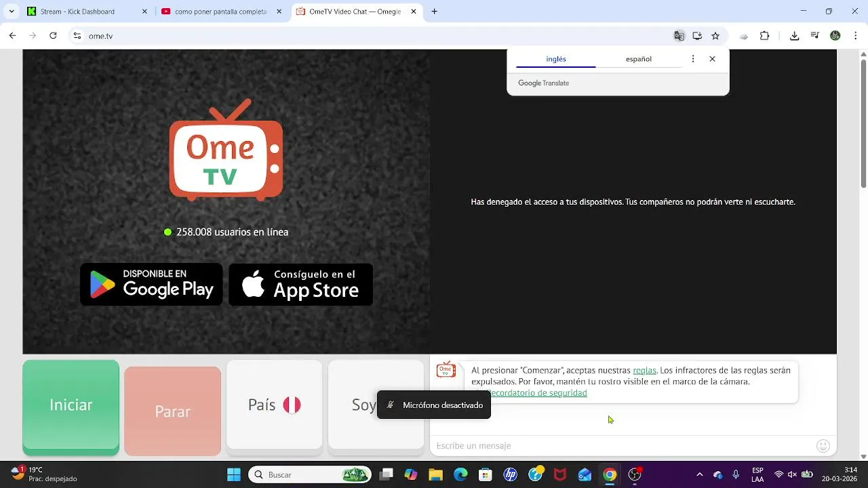
Task: Open Chrome downloads icon
Action: pos(795,36)
